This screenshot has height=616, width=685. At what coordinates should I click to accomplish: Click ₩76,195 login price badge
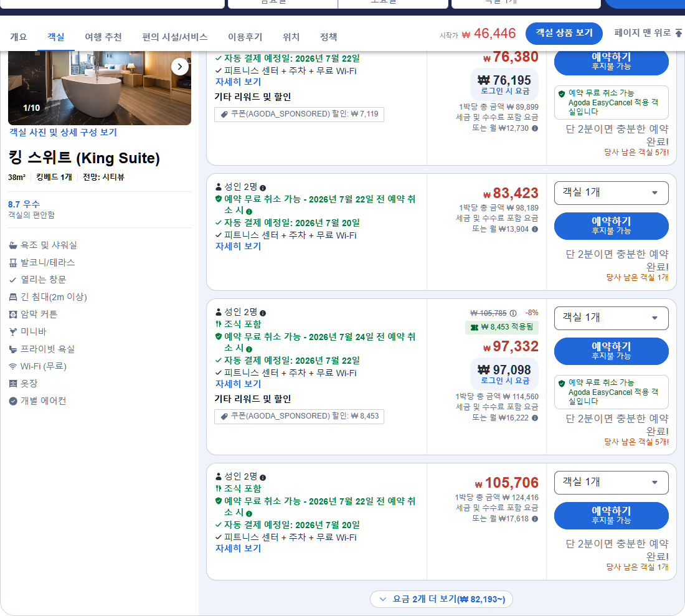click(x=504, y=84)
